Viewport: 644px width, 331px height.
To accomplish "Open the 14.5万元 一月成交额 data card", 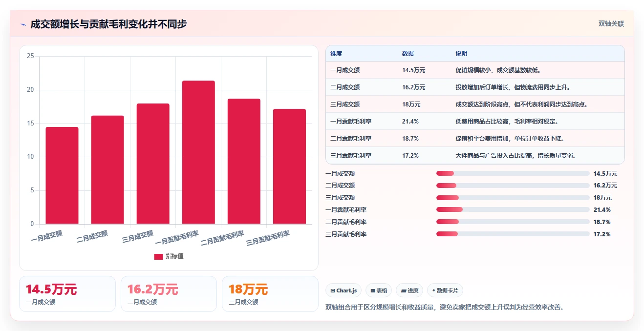I will coord(67,294).
